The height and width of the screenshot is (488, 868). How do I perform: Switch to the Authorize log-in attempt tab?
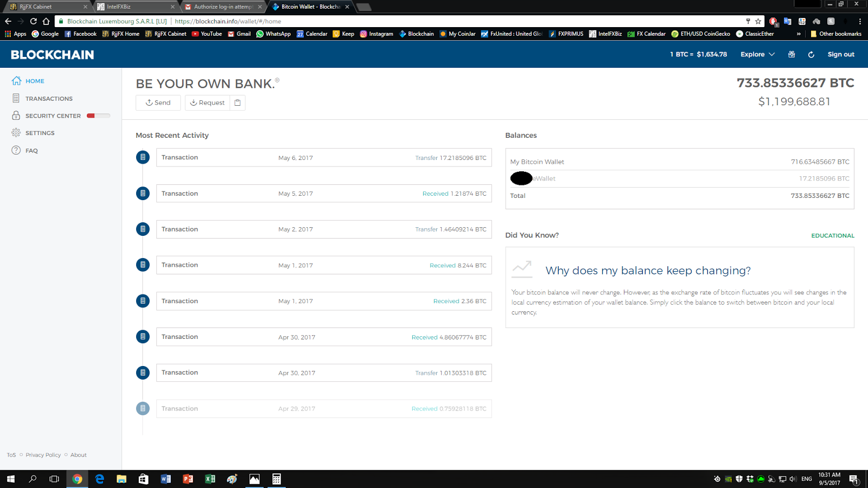[x=222, y=7]
